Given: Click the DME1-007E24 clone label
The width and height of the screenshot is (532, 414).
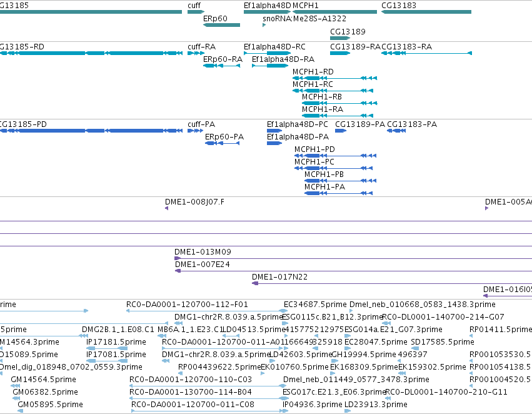Looking at the screenshot, I should tap(202, 265).
